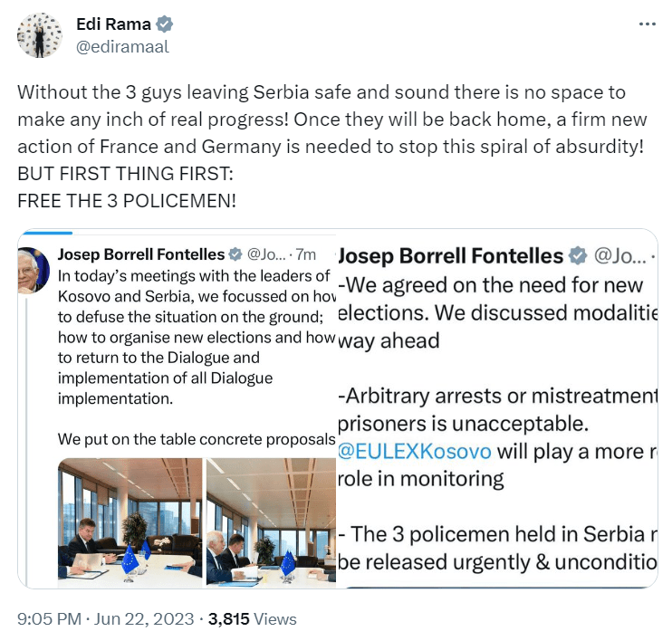The image size is (672, 641).
Task: Click the Edi Rama display name
Action: (x=113, y=24)
